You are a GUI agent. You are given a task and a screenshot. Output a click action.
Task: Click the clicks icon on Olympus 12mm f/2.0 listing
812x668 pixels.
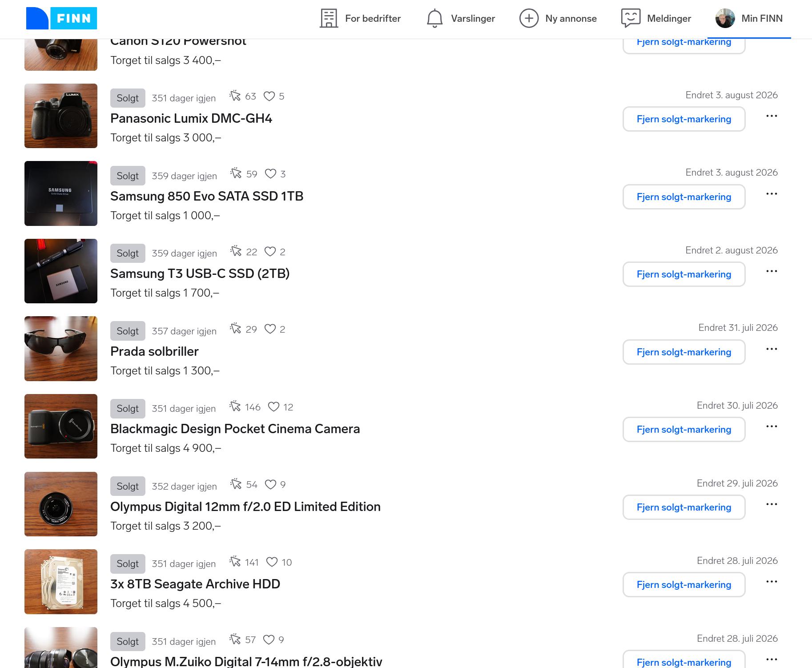pos(236,484)
